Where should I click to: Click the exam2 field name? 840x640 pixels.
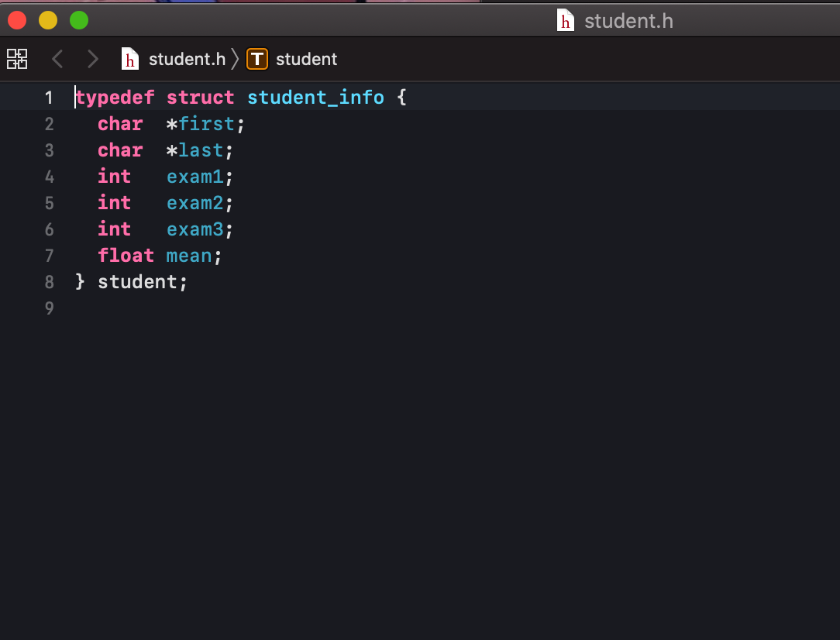tap(195, 203)
